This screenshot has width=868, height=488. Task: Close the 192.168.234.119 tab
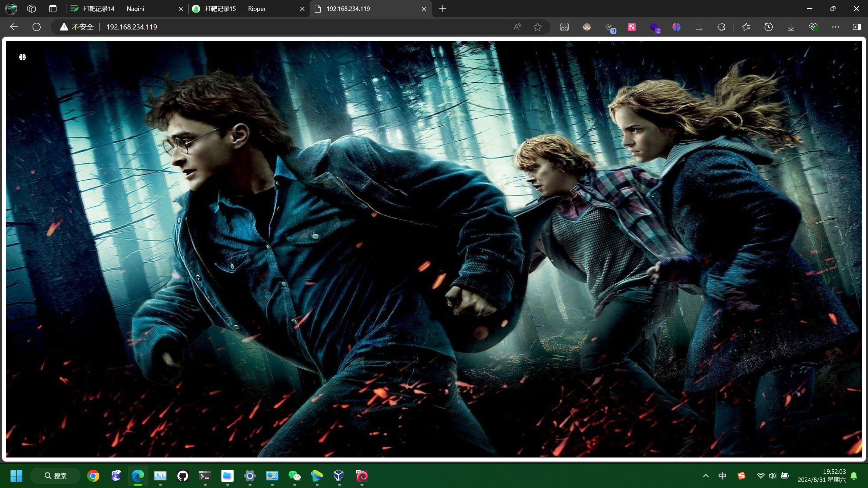[424, 9]
